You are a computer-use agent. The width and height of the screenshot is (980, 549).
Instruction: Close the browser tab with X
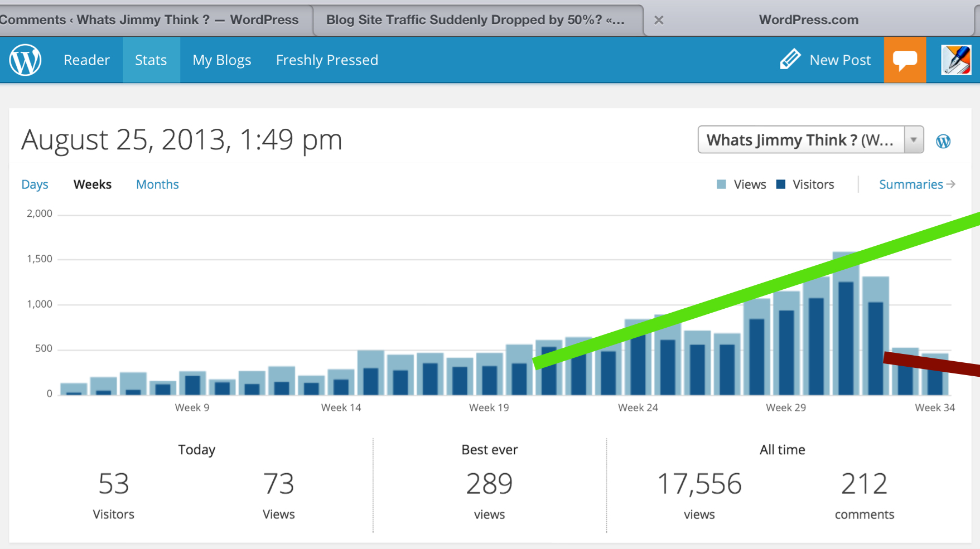point(659,20)
